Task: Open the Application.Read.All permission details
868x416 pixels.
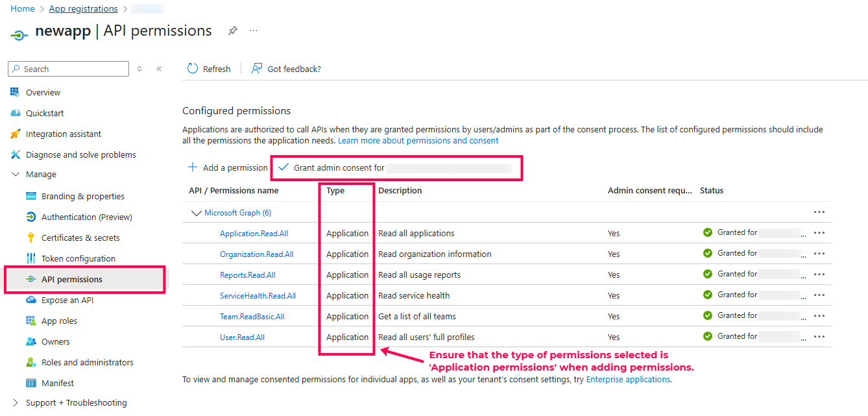Action: [x=254, y=233]
